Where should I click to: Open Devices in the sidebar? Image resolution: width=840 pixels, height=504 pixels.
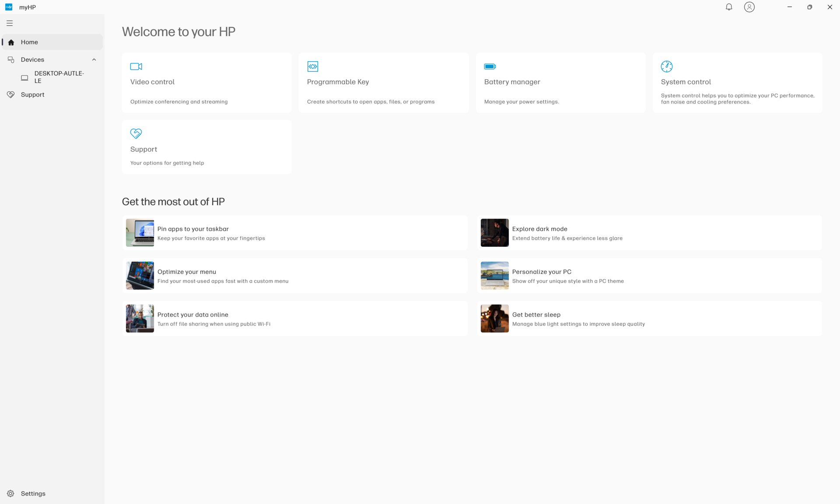(32, 59)
